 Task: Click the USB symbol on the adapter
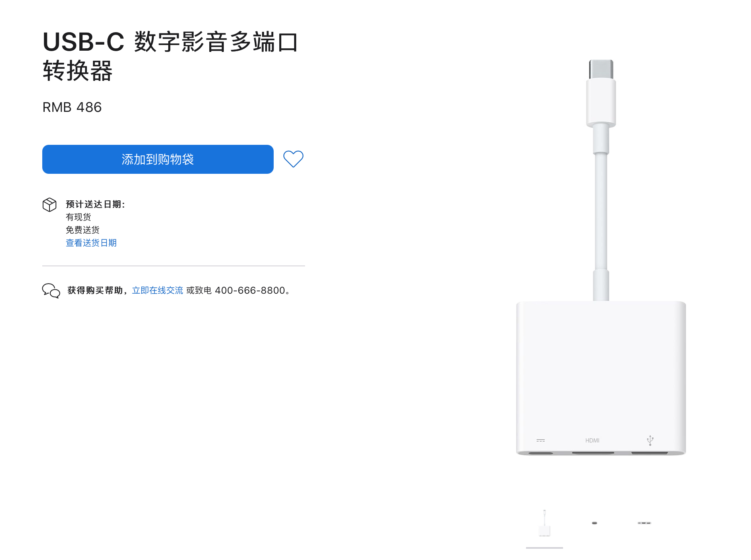pos(650,440)
